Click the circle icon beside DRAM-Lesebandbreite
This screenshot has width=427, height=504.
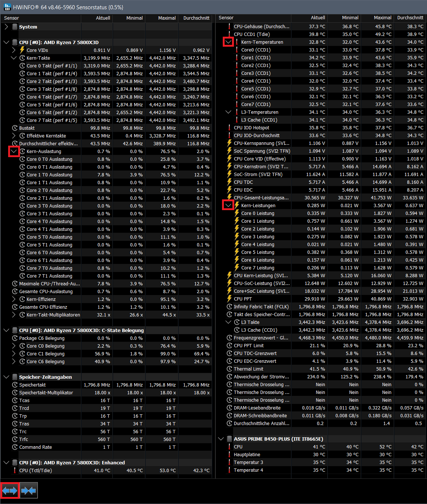click(x=229, y=408)
